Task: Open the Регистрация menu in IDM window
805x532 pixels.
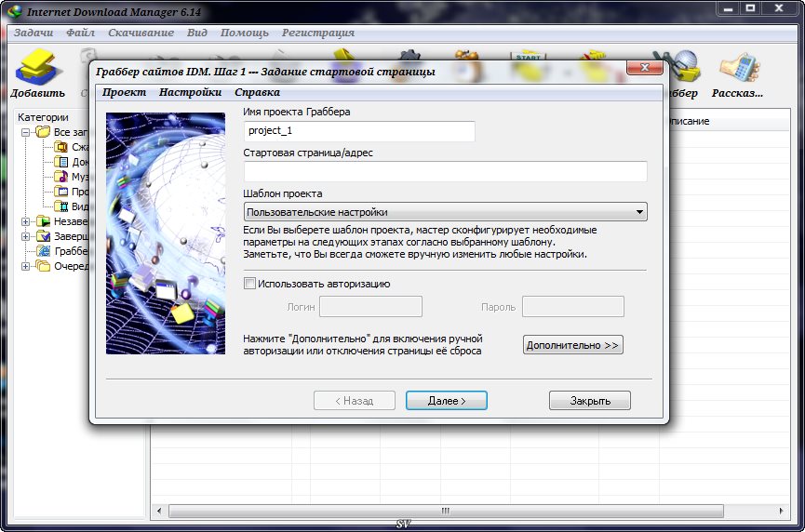Action: pyautogui.click(x=317, y=33)
